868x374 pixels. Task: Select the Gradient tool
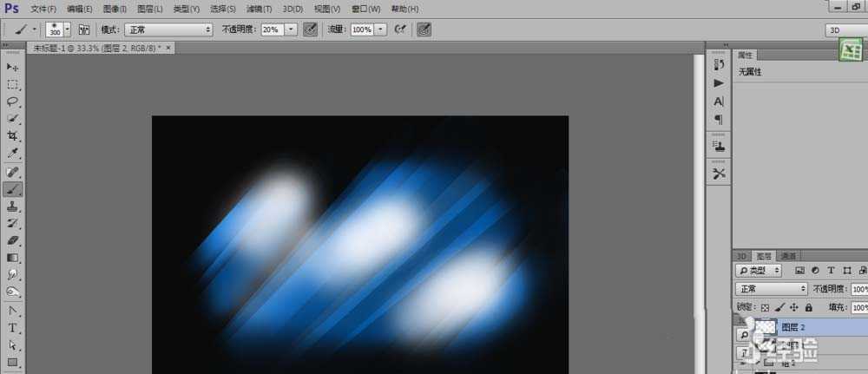[x=13, y=258]
